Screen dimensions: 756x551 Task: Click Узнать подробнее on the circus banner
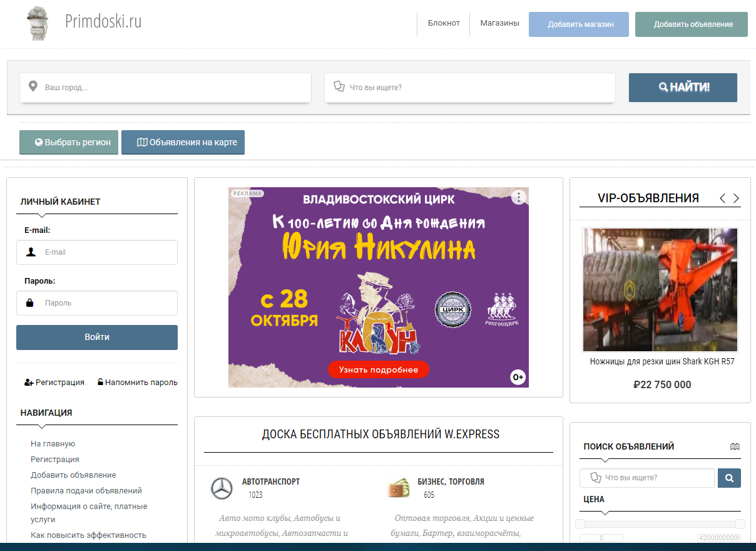click(x=379, y=369)
